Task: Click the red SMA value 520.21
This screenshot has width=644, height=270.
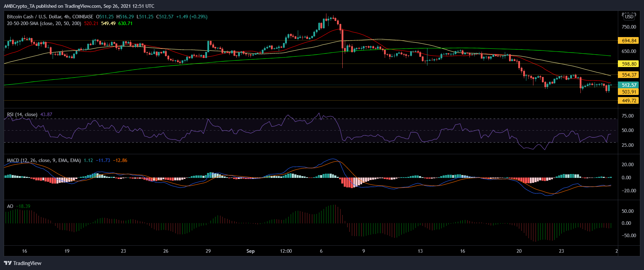Action: tap(91, 23)
